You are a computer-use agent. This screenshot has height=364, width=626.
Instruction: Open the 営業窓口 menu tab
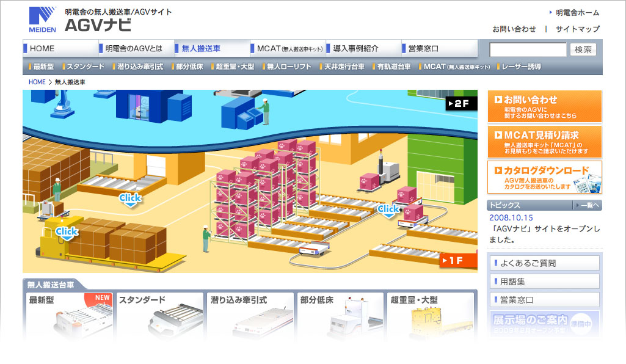coord(440,49)
